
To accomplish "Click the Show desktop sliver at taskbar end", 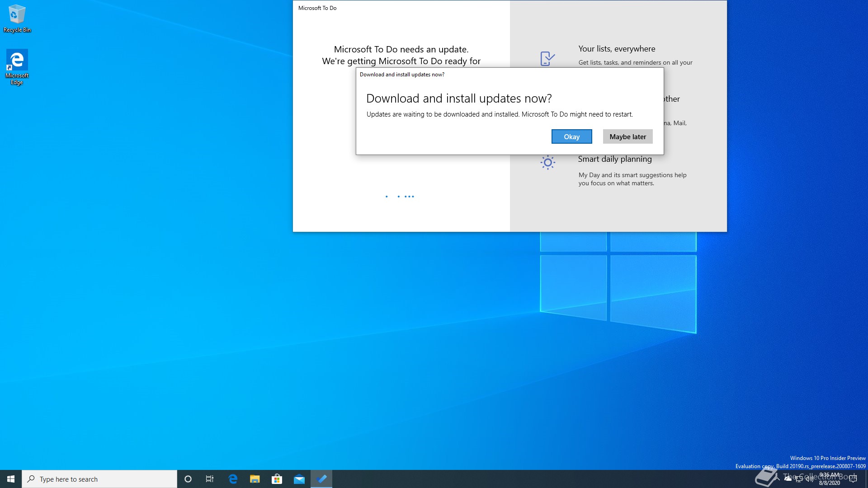I will coord(866,479).
